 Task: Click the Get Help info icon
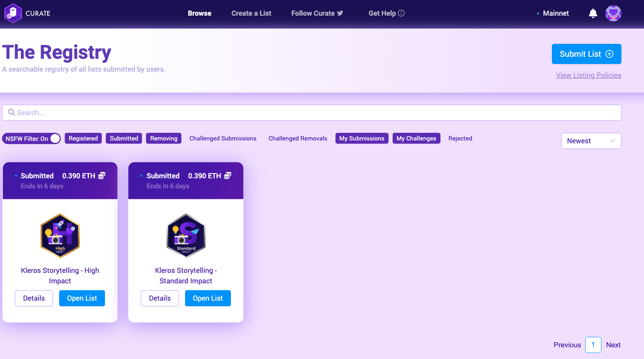401,13
